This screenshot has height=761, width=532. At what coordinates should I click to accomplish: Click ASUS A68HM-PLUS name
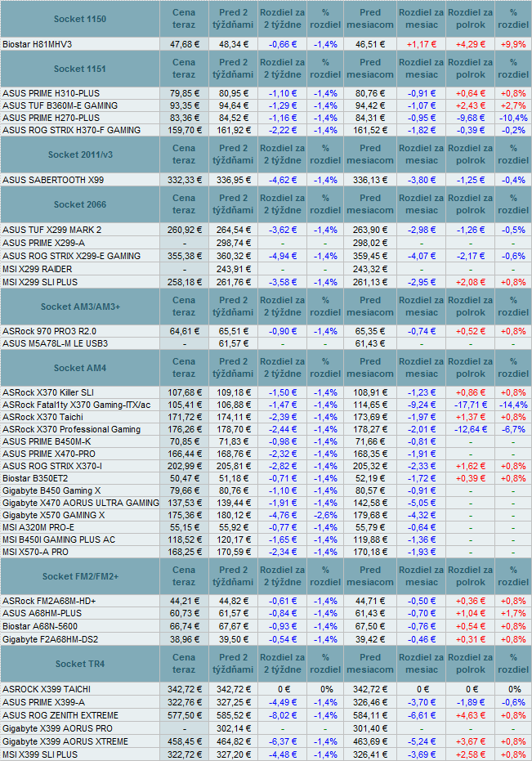[x=42, y=613]
